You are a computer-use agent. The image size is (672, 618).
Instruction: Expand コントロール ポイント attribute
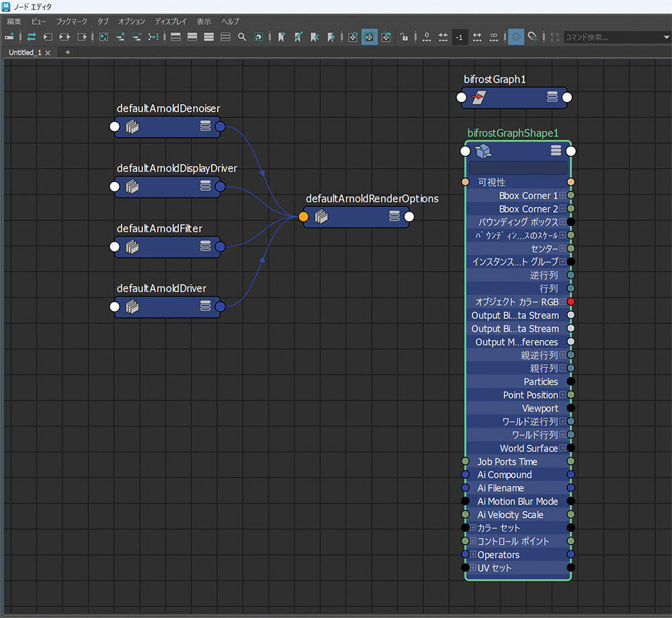[x=473, y=541]
